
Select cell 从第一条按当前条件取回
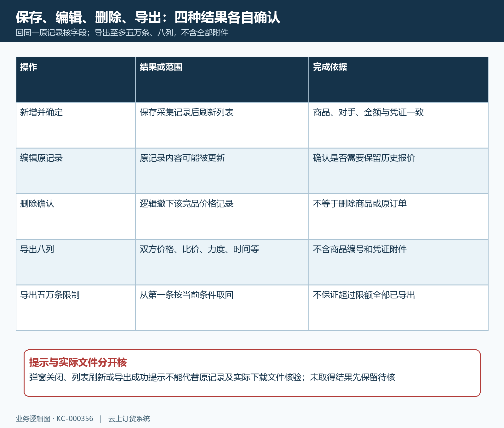click(x=222, y=308)
